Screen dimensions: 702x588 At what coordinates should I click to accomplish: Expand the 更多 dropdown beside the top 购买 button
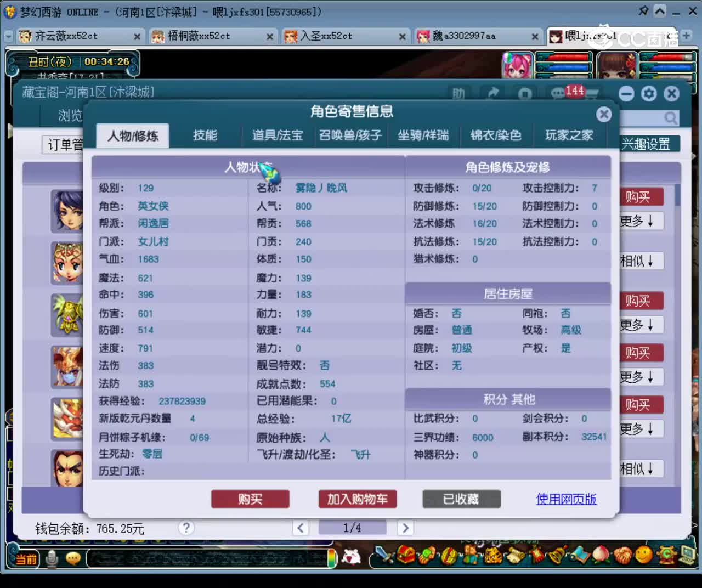[641, 220]
